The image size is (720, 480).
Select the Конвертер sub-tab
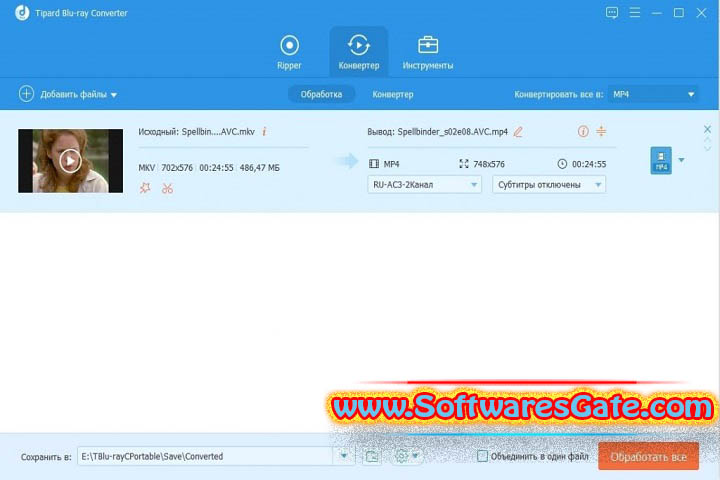pyautogui.click(x=393, y=94)
